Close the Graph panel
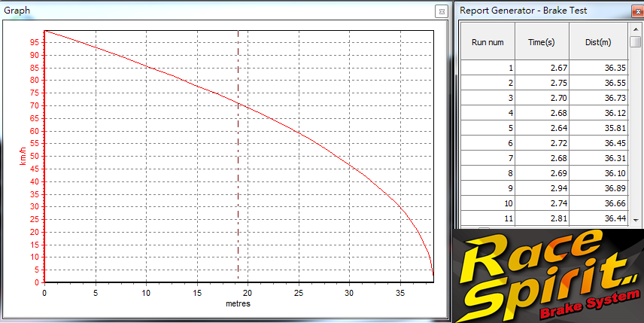 point(442,11)
